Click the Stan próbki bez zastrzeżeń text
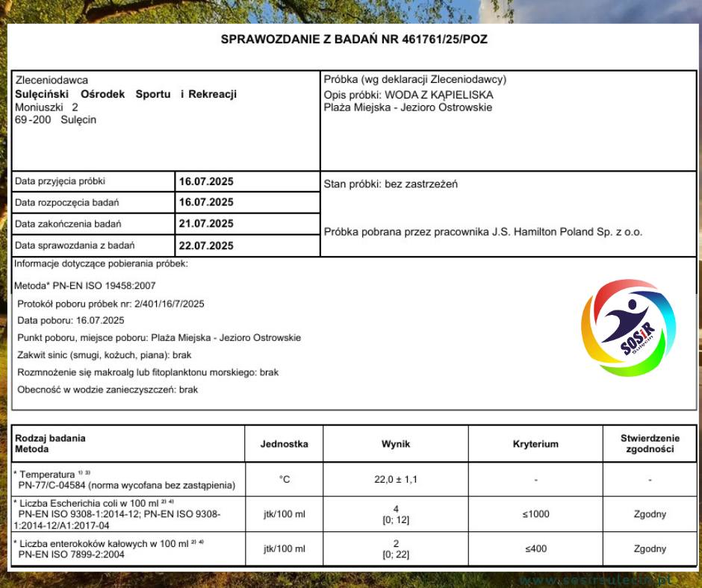The image size is (702, 588). 391,184
